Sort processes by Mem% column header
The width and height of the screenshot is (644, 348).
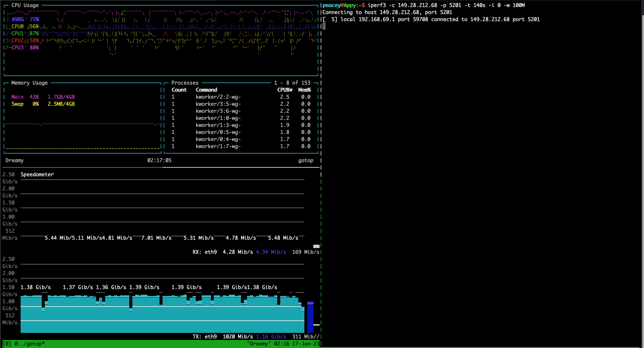point(304,90)
